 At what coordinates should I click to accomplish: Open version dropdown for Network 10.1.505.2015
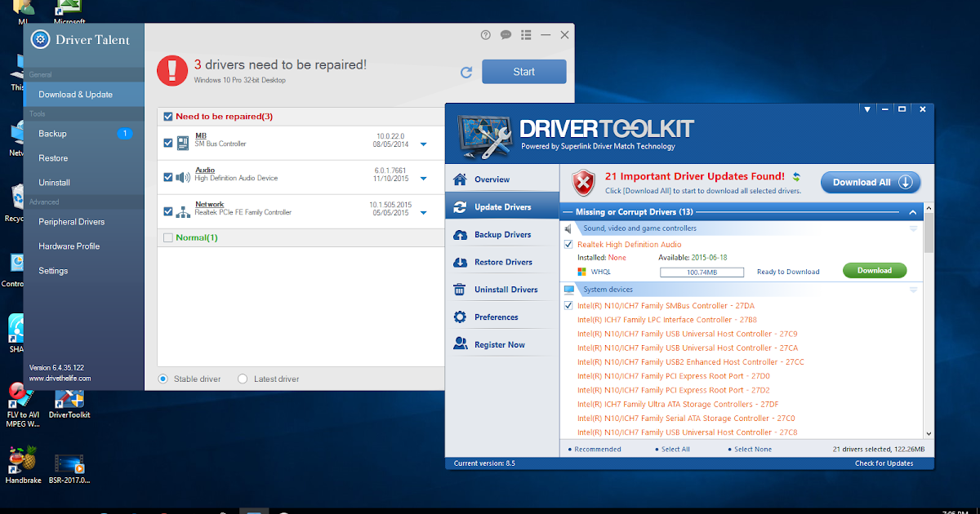423,213
